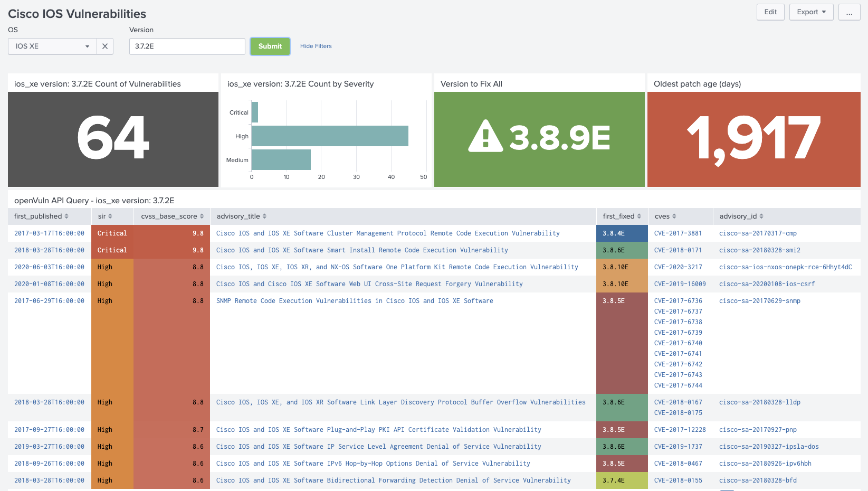Click CVE-2020-3217 in cves column

click(x=678, y=267)
